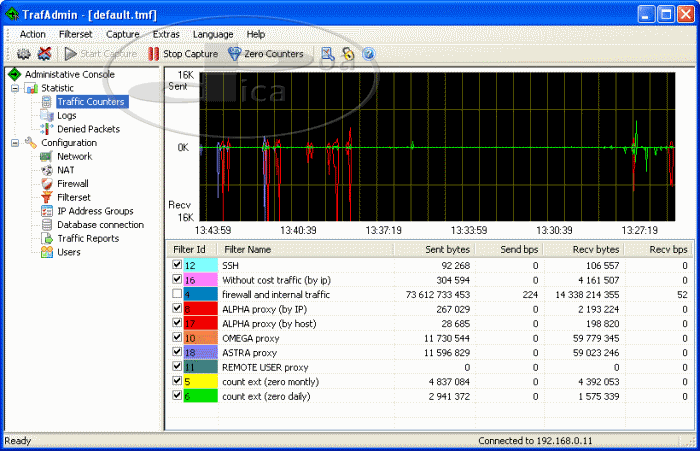Click the yellow swatch for filter 5
The width and height of the screenshot is (700, 451).
click(x=200, y=381)
